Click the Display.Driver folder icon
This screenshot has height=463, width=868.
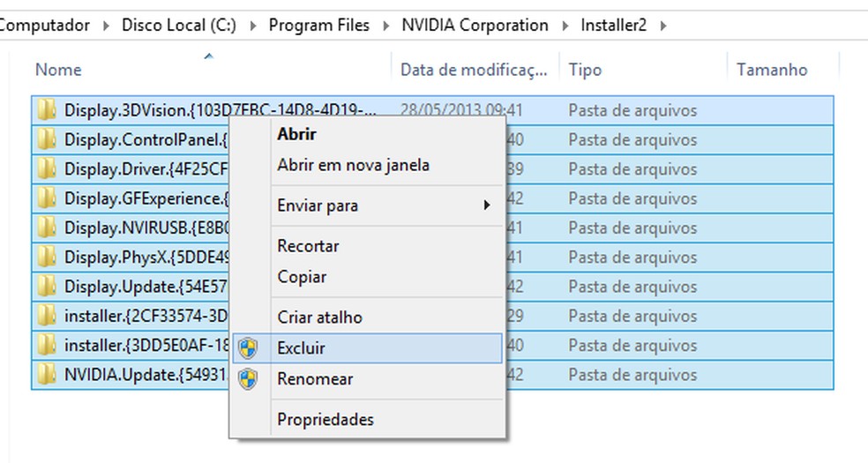48,168
